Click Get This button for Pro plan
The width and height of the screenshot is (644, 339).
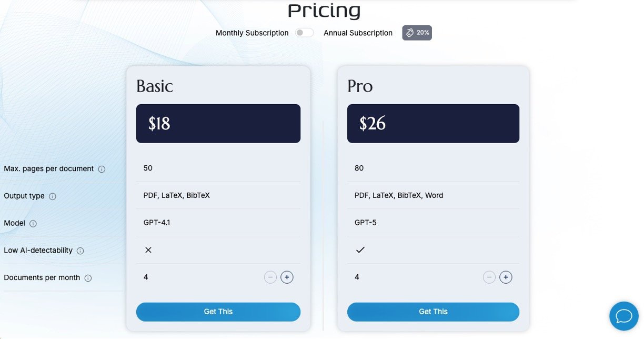(x=433, y=312)
